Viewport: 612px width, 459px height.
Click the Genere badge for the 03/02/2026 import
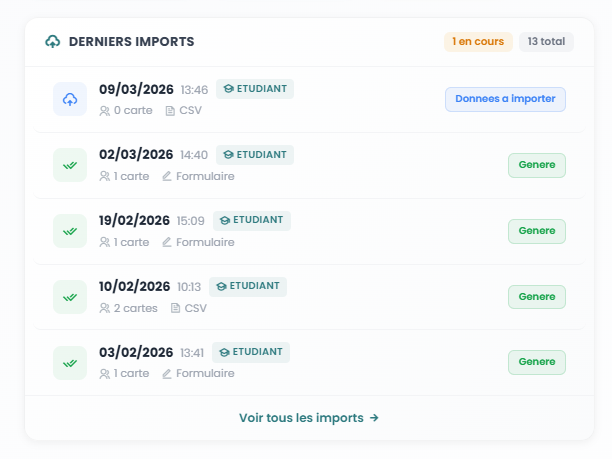(537, 362)
